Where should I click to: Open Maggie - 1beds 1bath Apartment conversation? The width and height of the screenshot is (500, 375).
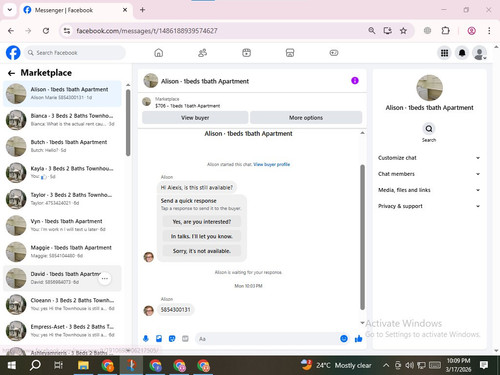[x=62, y=252]
